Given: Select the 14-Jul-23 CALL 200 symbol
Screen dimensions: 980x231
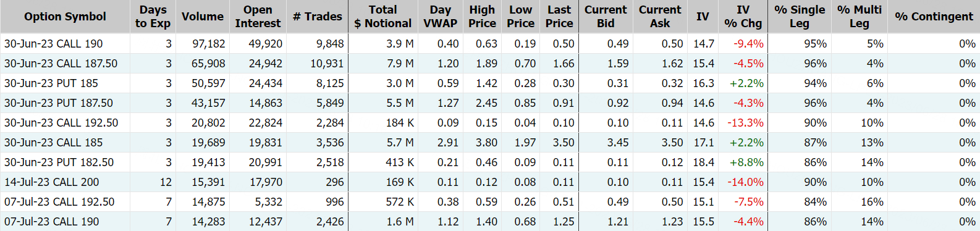Looking at the screenshot, I should (51, 182).
